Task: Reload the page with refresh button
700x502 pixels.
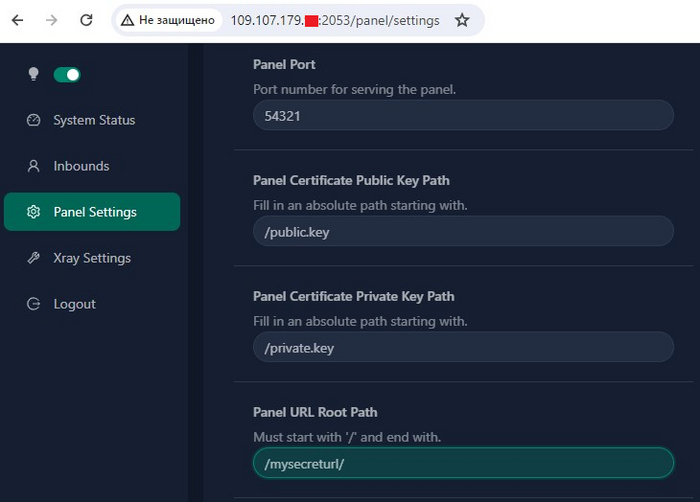Action: [x=87, y=20]
